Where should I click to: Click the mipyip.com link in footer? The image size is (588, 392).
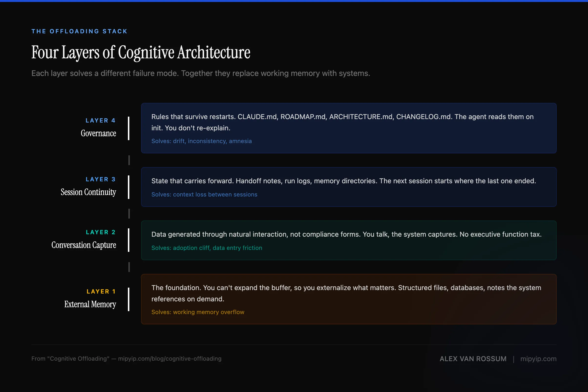click(x=538, y=359)
